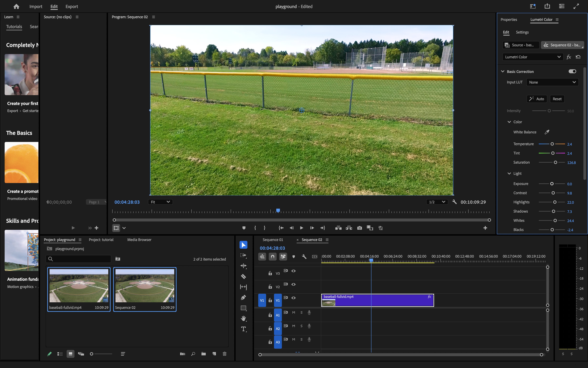Click the Mark Out bracket
The image size is (588, 368).
265,228
